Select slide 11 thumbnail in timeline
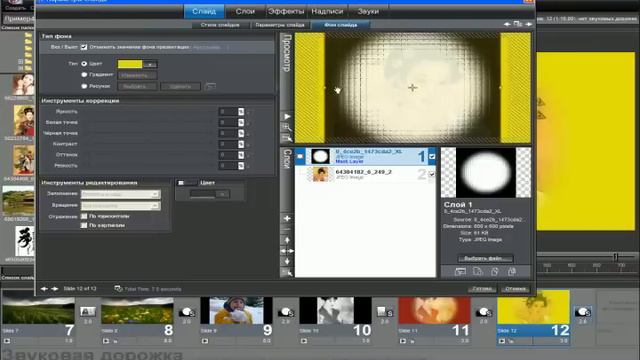The height and width of the screenshot is (360, 640). point(434,310)
